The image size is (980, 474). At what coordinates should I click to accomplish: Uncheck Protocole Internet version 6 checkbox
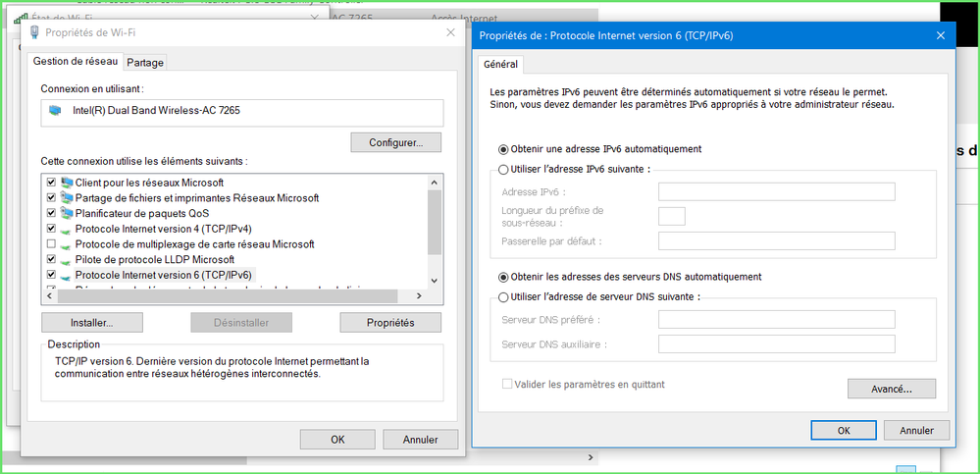(52, 275)
